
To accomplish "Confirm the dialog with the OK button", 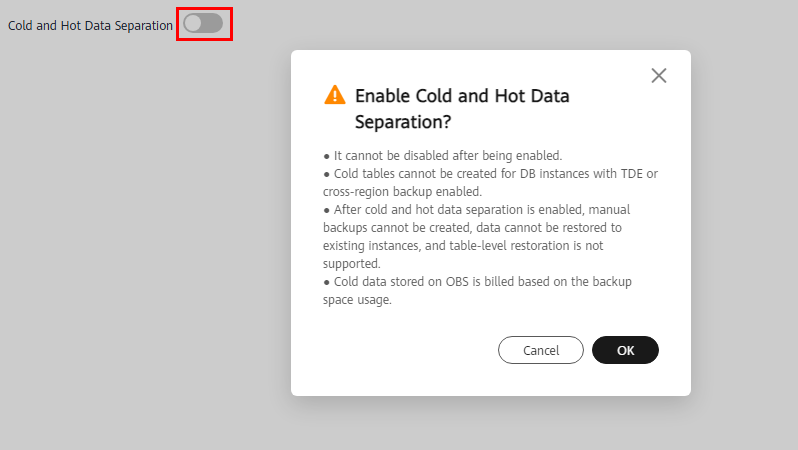I will pyautogui.click(x=625, y=350).
